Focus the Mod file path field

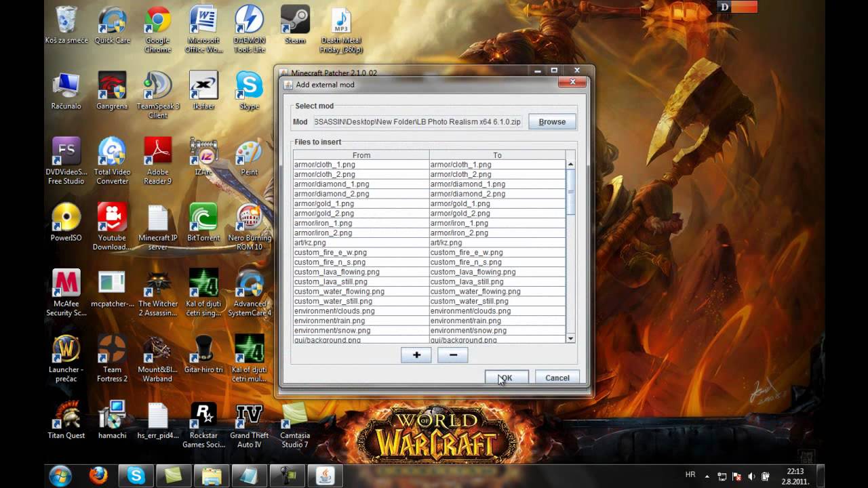(x=417, y=122)
